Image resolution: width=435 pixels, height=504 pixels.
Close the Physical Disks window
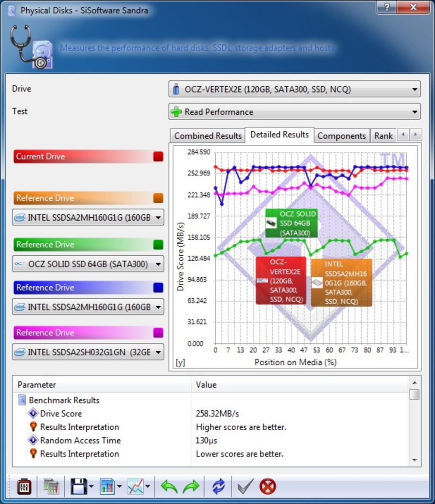pyautogui.click(x=413, y=7)
